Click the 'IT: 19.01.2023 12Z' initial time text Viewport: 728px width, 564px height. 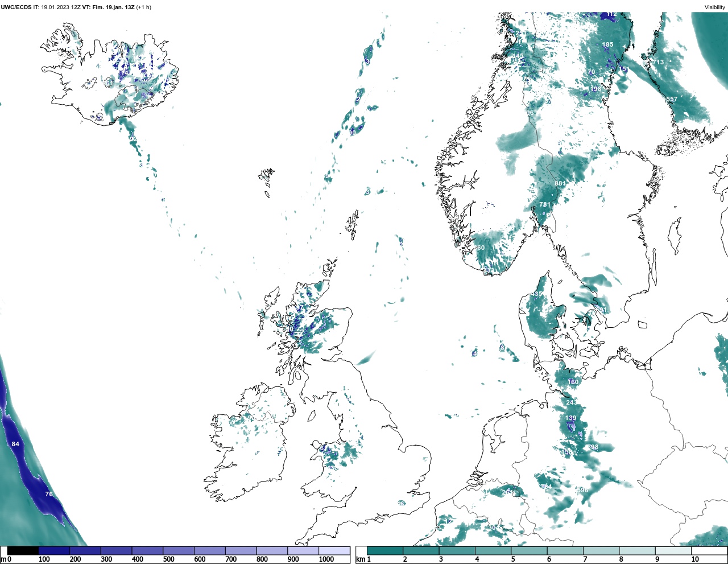pyautogui.click(x=57, y=7)
